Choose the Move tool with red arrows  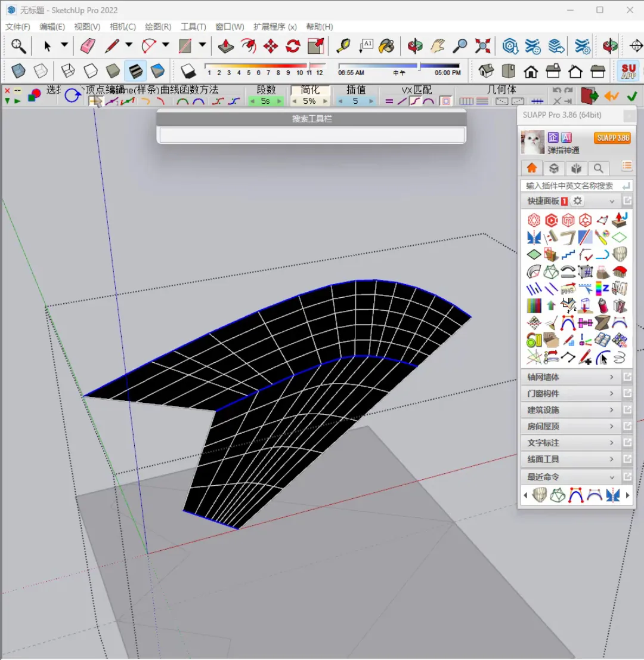pos(271,45)
